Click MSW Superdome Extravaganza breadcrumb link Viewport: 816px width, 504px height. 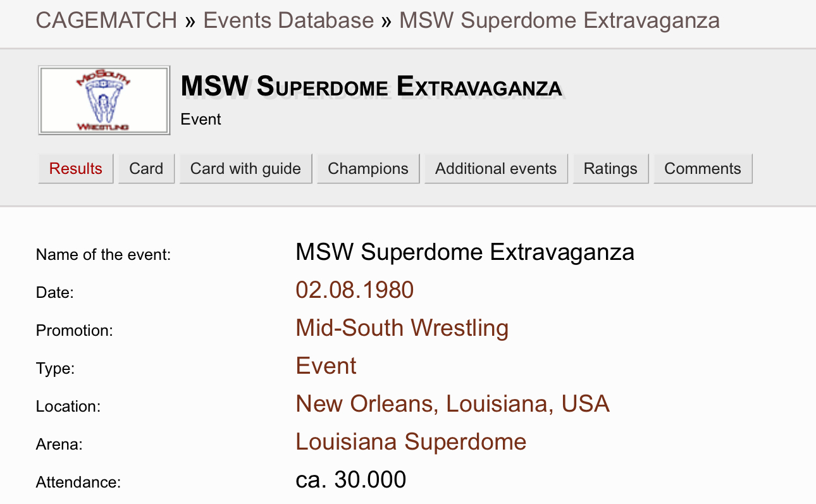559,20
